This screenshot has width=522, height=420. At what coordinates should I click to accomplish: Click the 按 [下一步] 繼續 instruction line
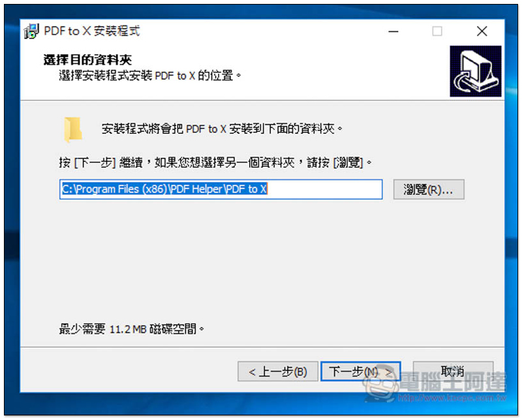215,162
